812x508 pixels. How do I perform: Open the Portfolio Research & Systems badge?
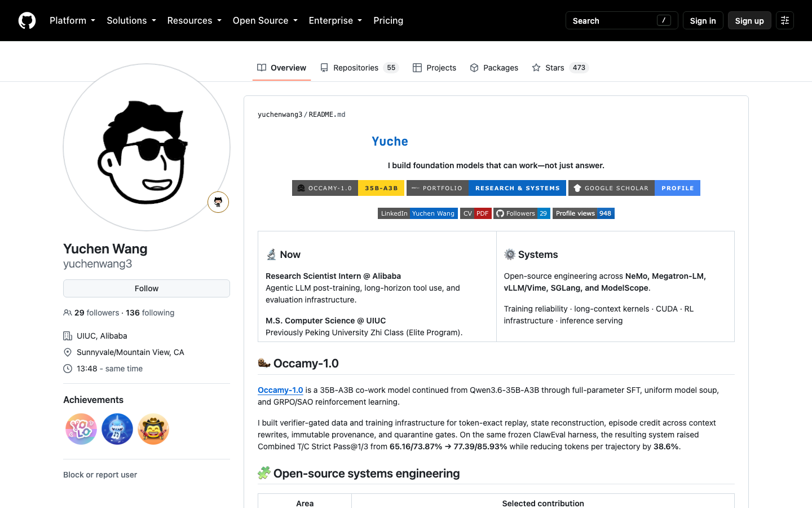pyautogui.click(x=486, y=188)
